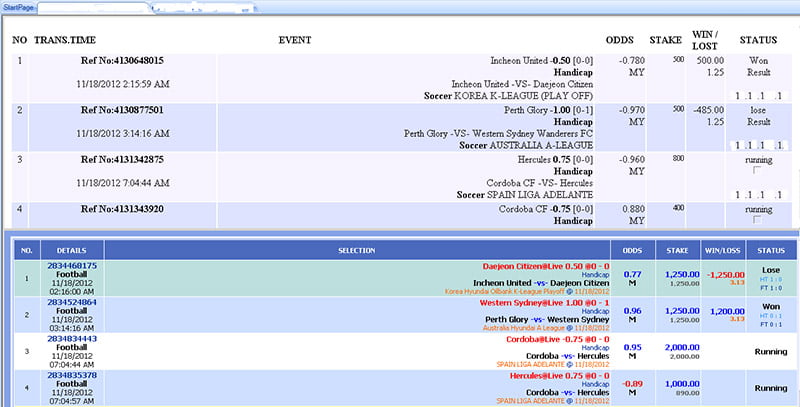Click Soccer SPAIN LIGA ADELANTE in upper table
The height and width of the screenshot is (407, 800).
[x=524, y=195]
